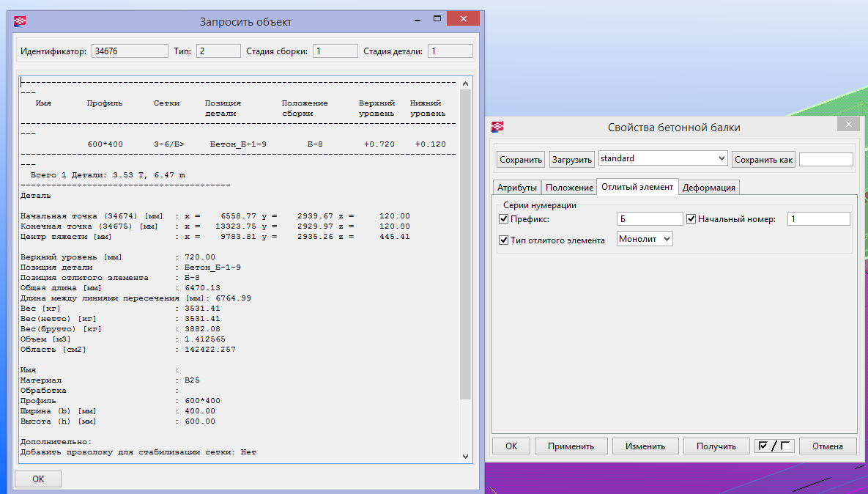Image resolution: width=868 pixels, height=494 pixels.
Task: Toggle all checkboxes on/off button
Action: (774, 446)
